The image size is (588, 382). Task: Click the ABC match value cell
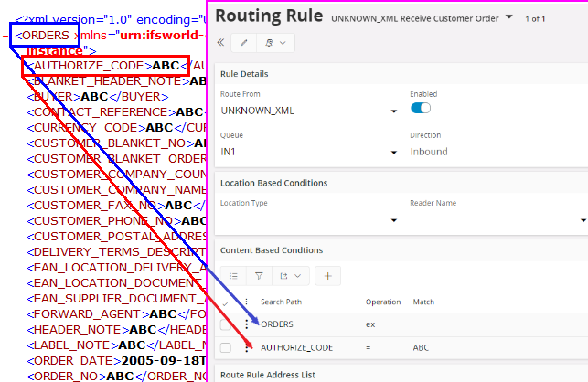421,347
